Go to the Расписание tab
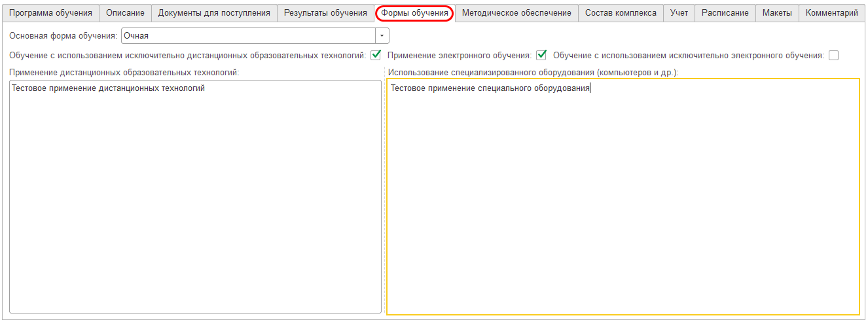This screenshot has height=322, width=868. [725, 13]
